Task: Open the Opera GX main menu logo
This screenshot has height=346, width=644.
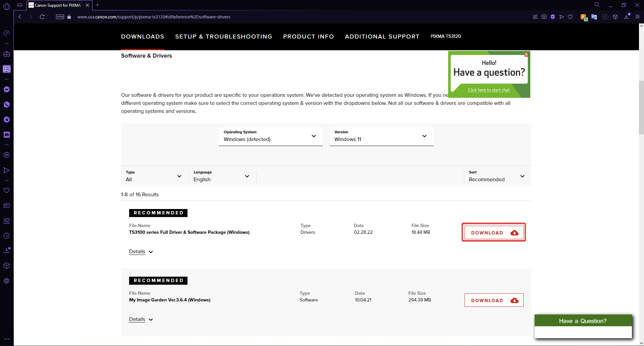Action: point(7,6)
